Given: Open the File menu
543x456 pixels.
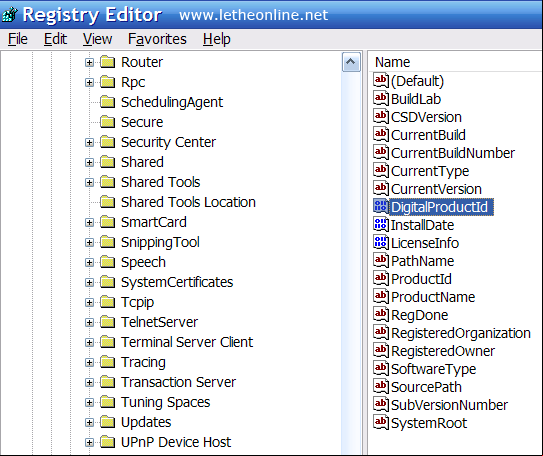Looking at the screenshot, I should tap(18, 39).
